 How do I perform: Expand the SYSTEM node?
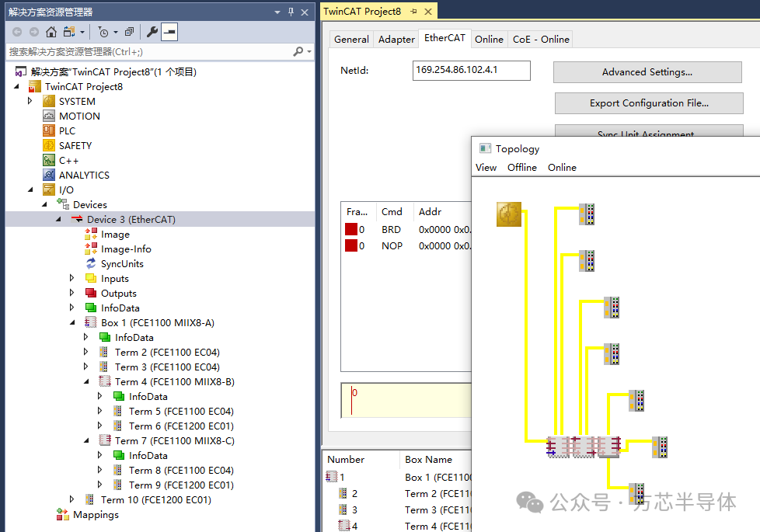[x=30, y=101]
